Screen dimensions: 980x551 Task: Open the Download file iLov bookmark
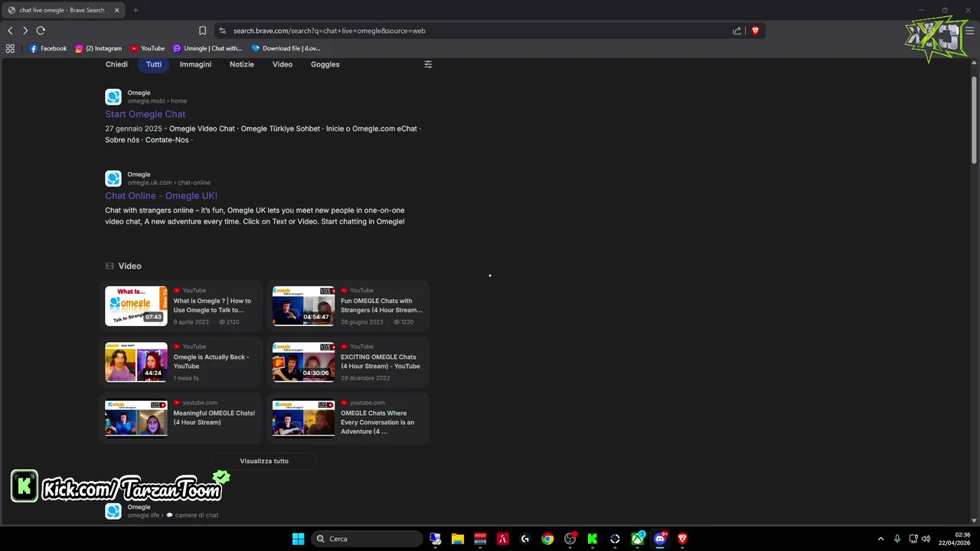click(286, 48)
